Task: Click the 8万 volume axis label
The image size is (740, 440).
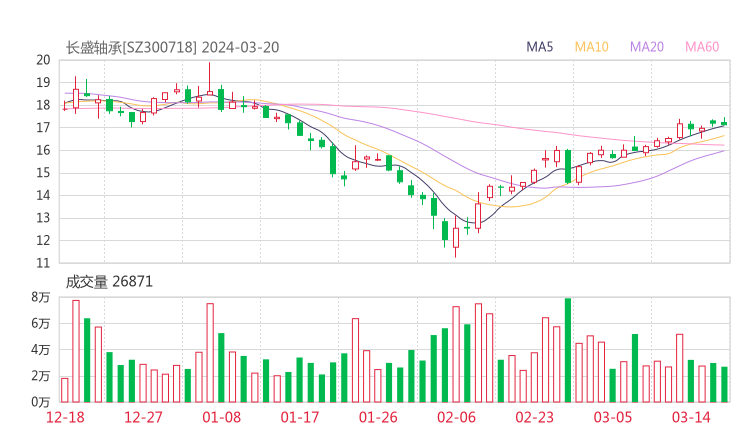Action: 40,298
